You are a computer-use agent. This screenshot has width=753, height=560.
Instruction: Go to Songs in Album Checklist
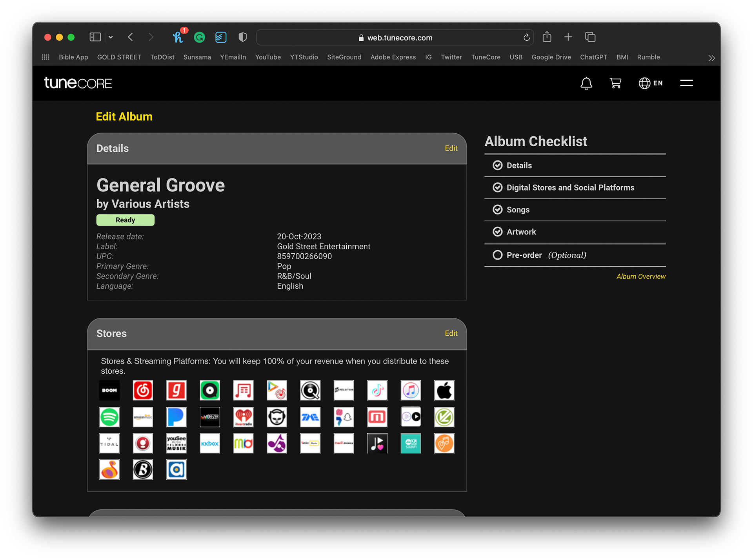(518, 210)
